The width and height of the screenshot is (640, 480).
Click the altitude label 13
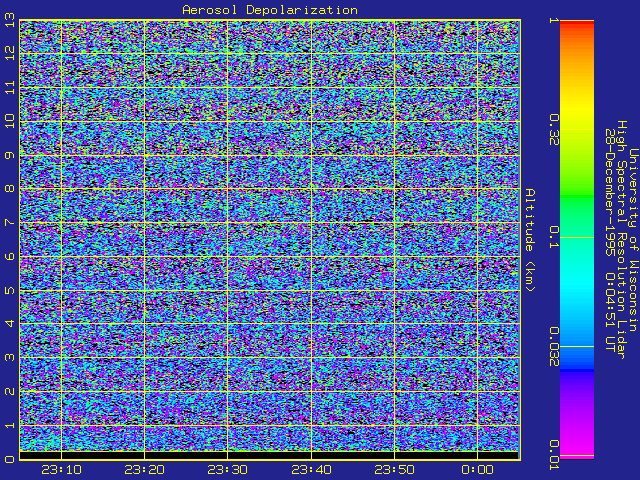[x=10, y=20]
